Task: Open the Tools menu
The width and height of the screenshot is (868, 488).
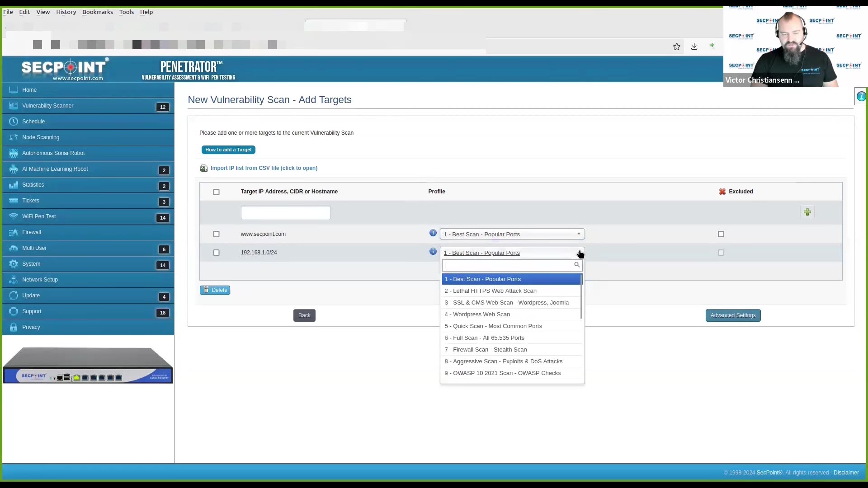Action: click(126, 12)
